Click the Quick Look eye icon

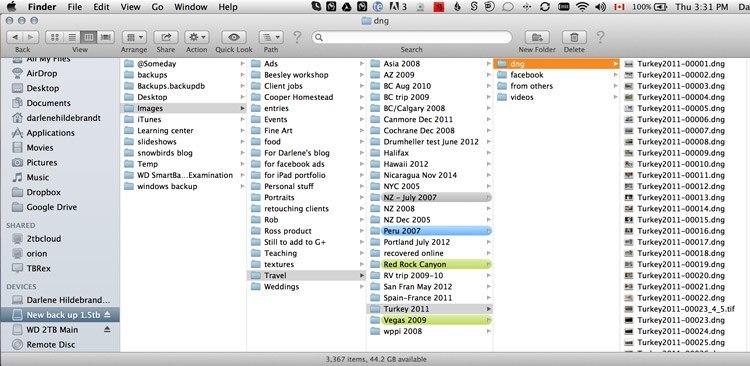click(234, 37)
